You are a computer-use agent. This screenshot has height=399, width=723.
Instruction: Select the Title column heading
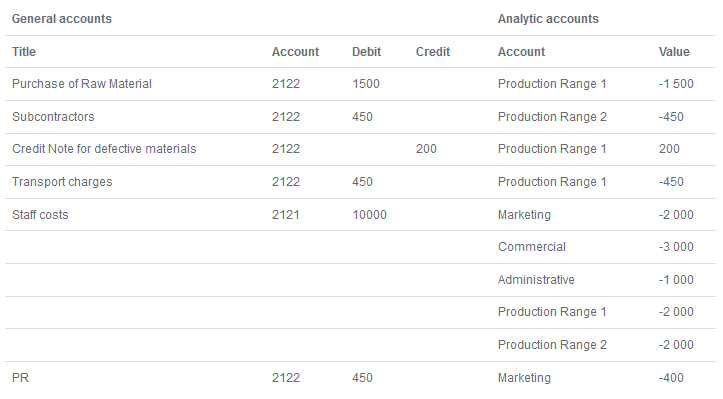(x=24, y=52)
